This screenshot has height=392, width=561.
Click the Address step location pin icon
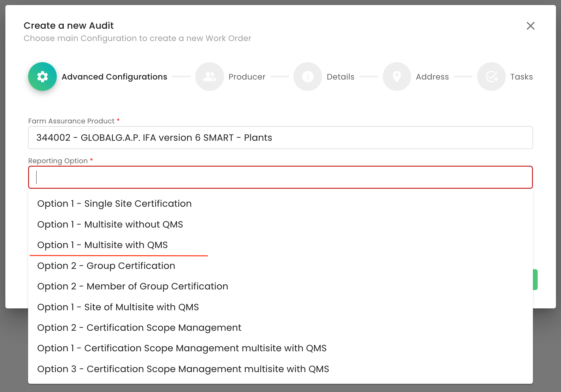[x=397, y=77]
